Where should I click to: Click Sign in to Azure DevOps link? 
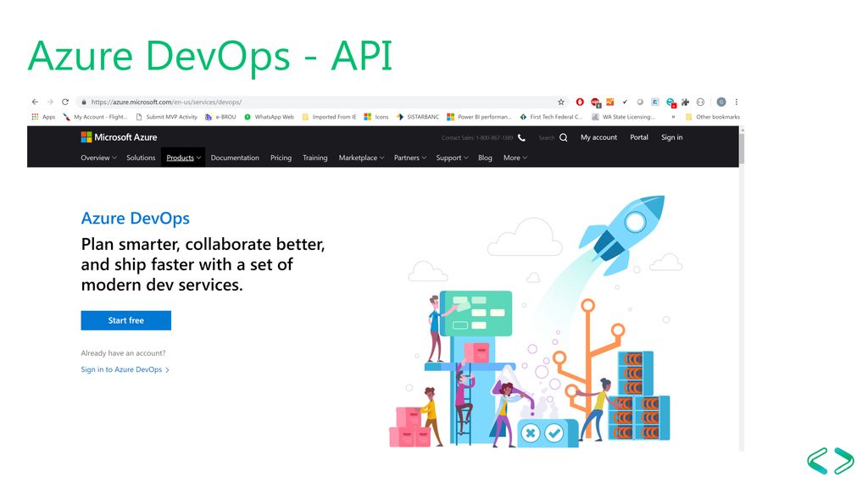pos(125,369)
